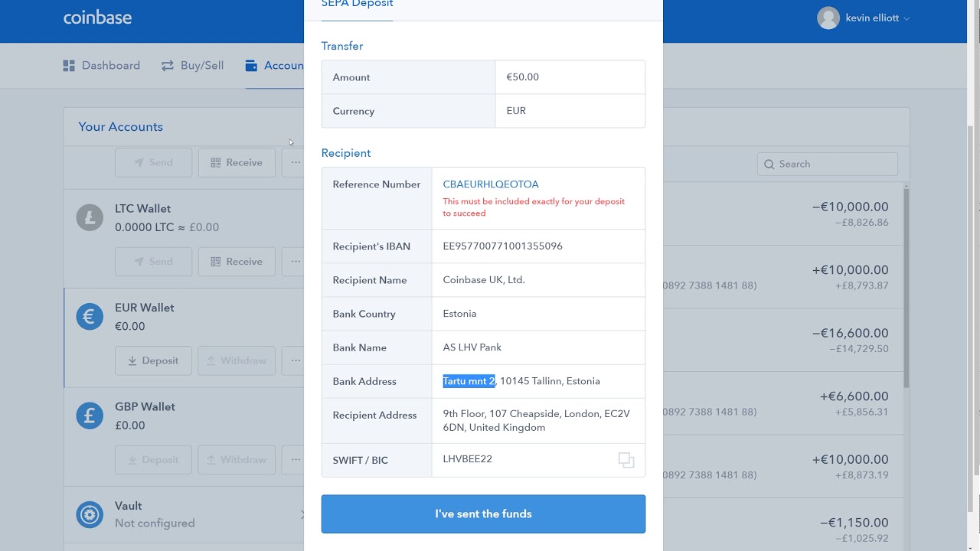Click the Buy/Sell arrows icon
Screen dimensions: 980x551
(x=168, y=66)
